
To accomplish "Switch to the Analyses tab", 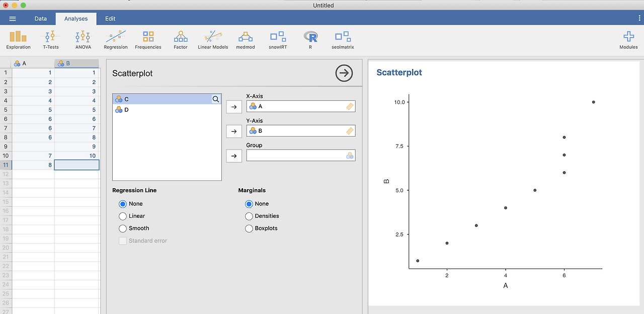I will click(76, 19).
